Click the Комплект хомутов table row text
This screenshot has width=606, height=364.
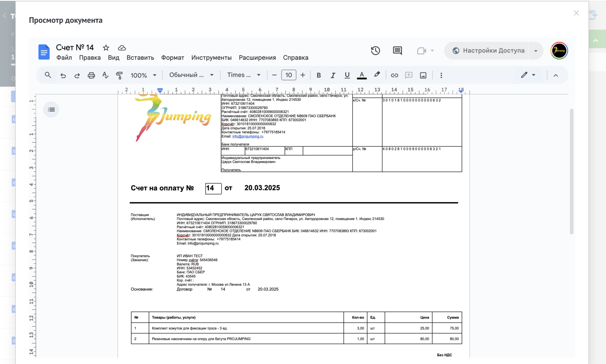pyautogui.click(x=190, y=328)
